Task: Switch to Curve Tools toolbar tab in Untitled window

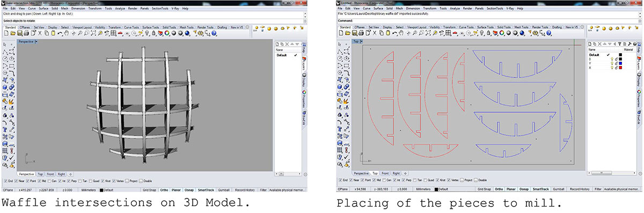Action: tap(466, 27)
